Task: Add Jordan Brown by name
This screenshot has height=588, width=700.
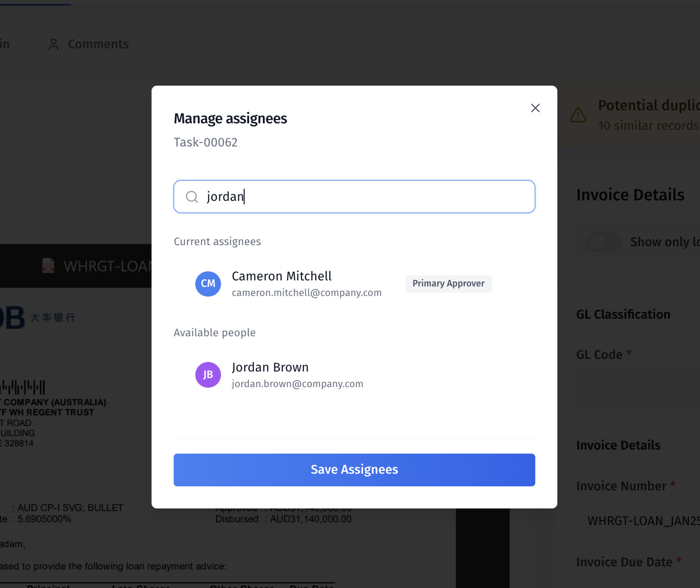Action: point(270,367)
